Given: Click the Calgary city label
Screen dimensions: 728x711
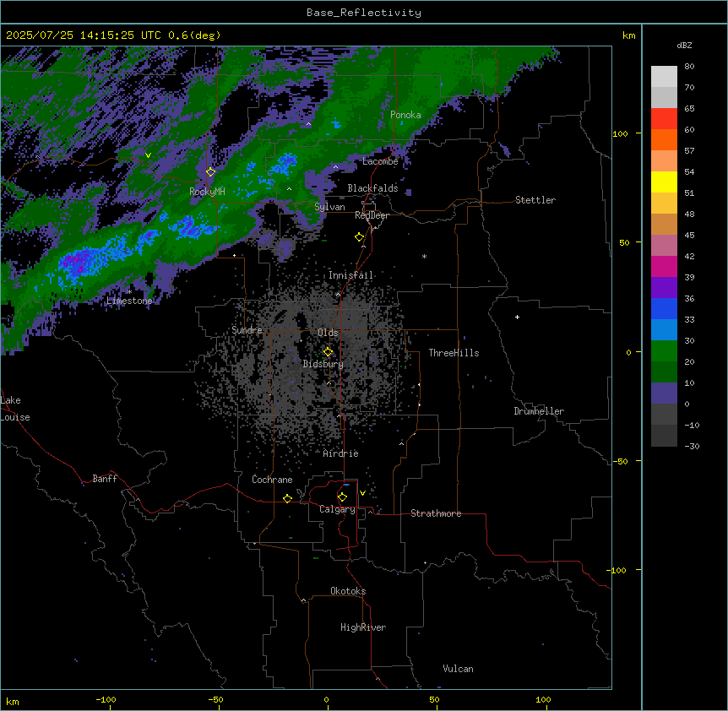Looking at the screenshot, I should pyautogui.click(x=337, y=509).
